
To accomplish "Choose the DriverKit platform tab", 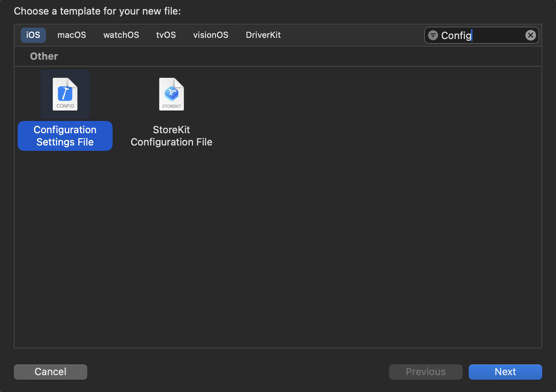I will [263, 35].
